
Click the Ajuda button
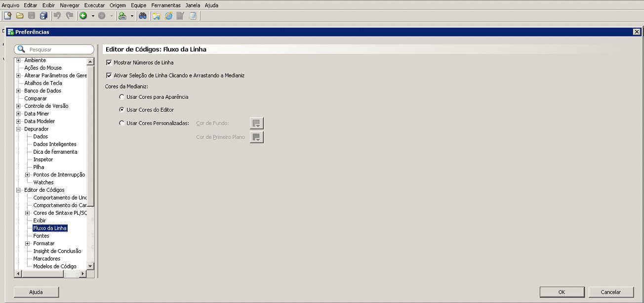36,292
